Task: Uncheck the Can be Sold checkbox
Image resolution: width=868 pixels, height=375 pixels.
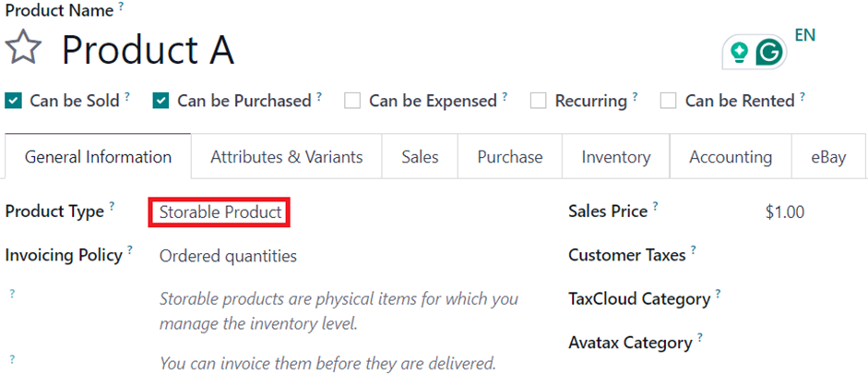Action: (x=13, y=101)
